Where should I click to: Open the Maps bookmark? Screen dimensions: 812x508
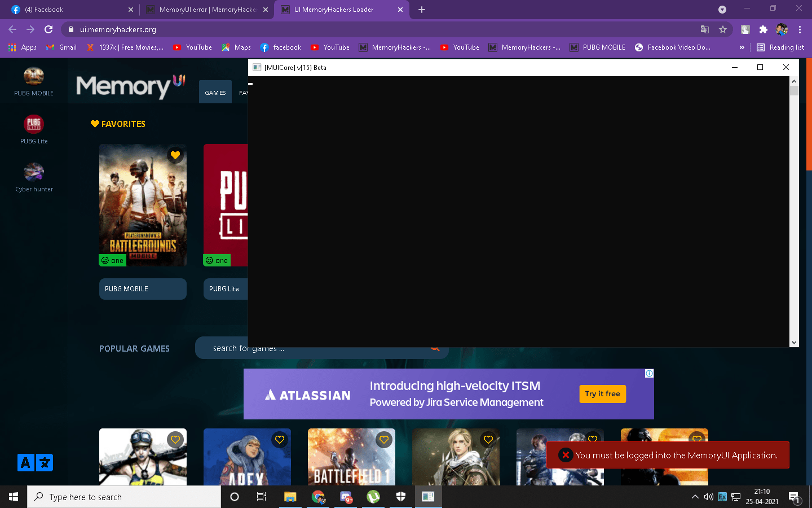tap(236, 47)
